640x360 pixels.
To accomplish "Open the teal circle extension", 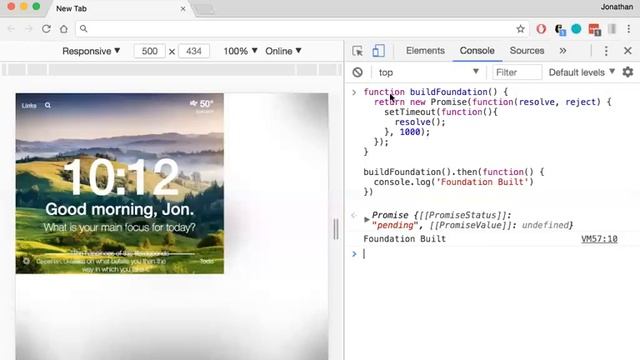I will pyautogui.click(x=576, y=29).
